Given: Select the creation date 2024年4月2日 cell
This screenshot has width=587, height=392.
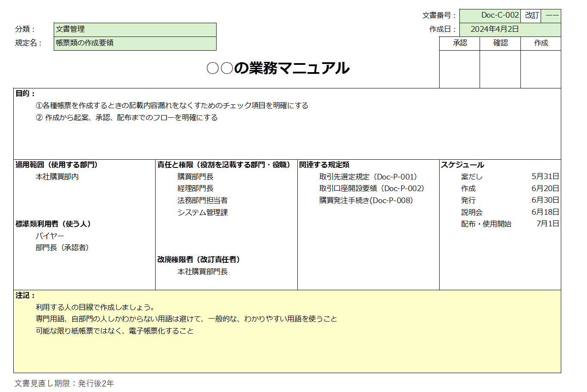Looking at the screenshot, I should 510,30.
